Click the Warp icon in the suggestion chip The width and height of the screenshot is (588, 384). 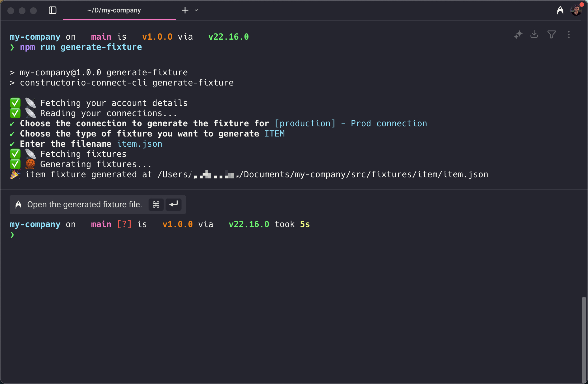click(x=18, y=204)
